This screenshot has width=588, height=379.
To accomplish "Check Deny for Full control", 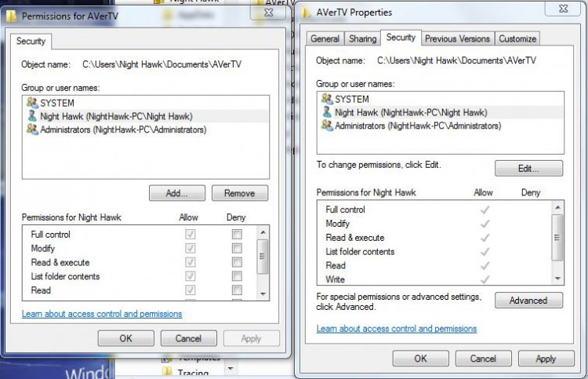I will pyautogui.click(x=237, y=234).
